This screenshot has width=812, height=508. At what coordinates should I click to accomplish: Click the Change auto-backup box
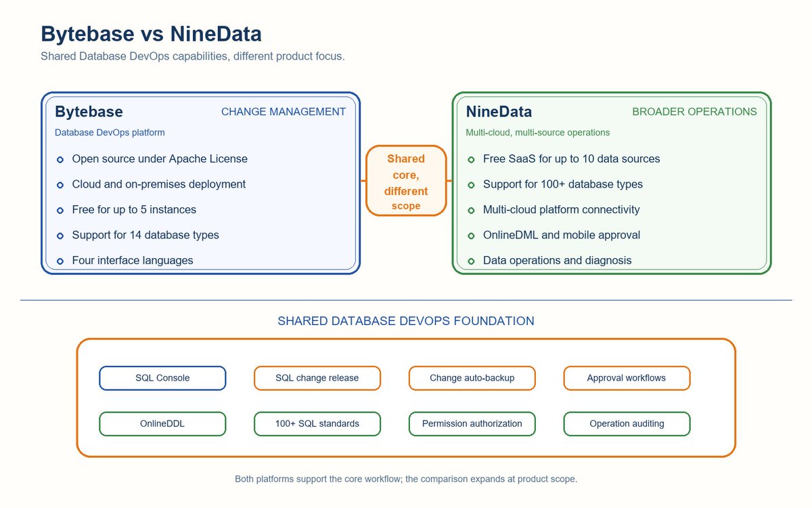pos(472,378)
